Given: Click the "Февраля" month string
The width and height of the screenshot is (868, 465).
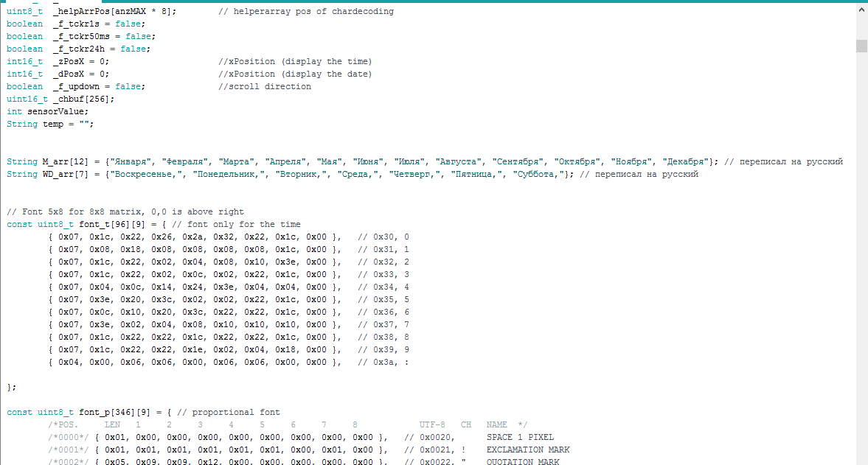Looking at the screenshot, I should [x=185, y=162].
